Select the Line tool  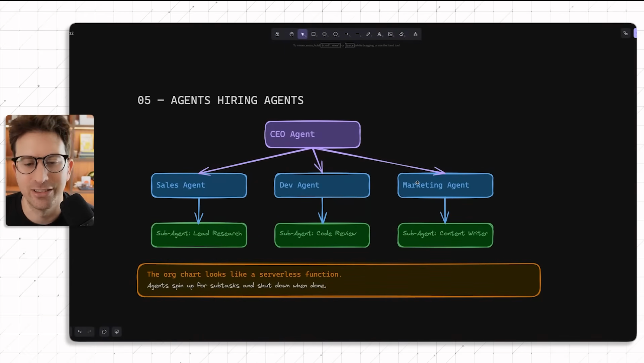coord(357,34)
